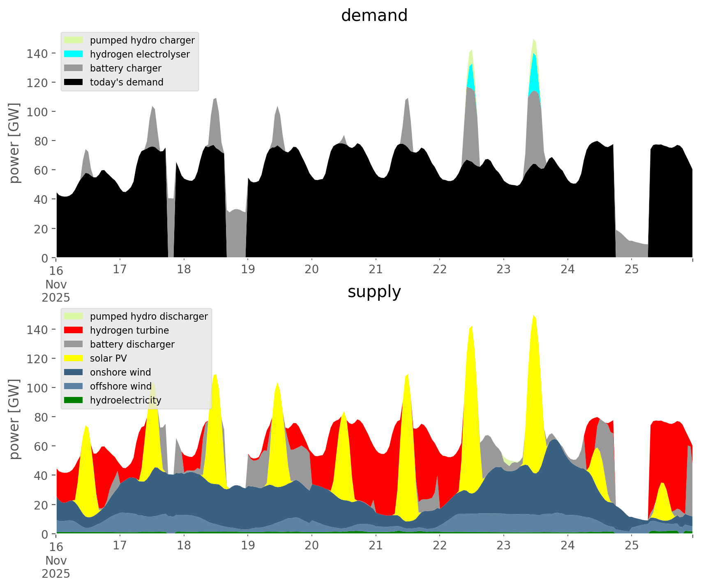Click the 20 date tick under demand chart

(x=311, y=270)
